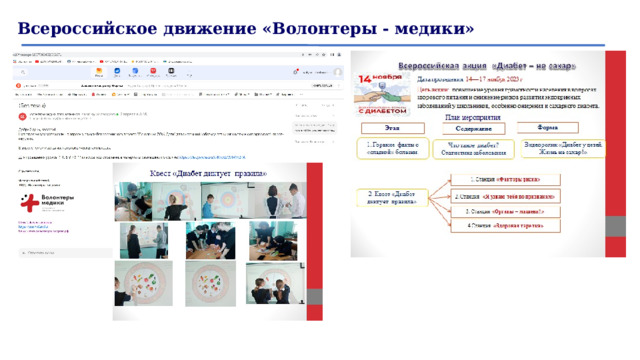Click heading Квест «Диабет диктует правила»
The width and height of the screenshot is (640, 360).
(x=208, y=173)
